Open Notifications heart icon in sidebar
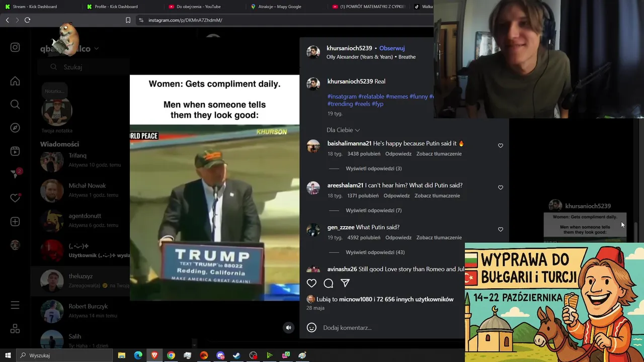644x362 pixels. (x=15, y=198)
